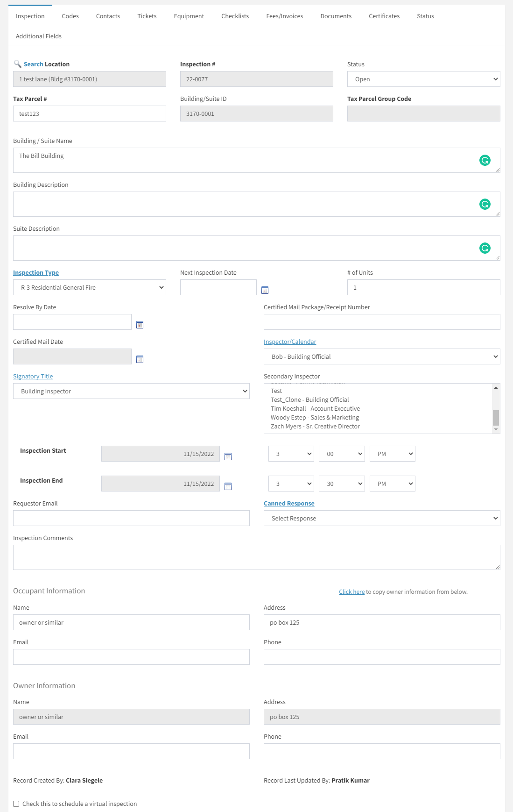Switch to the Documents tab
Image resolution: width=513 pixels, height=812 pixels.
click(x=336, y=16)
